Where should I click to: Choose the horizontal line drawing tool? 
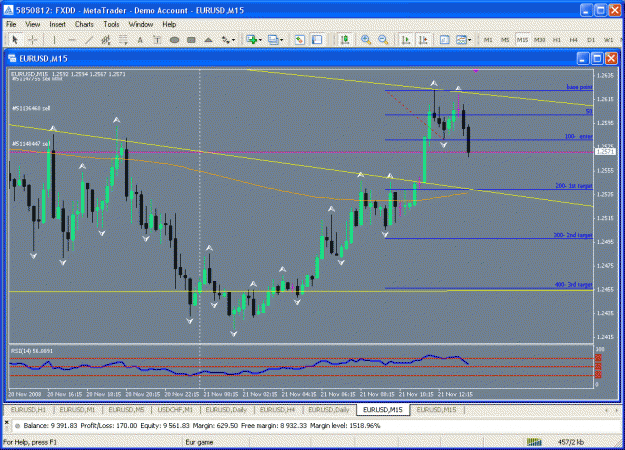72,40
